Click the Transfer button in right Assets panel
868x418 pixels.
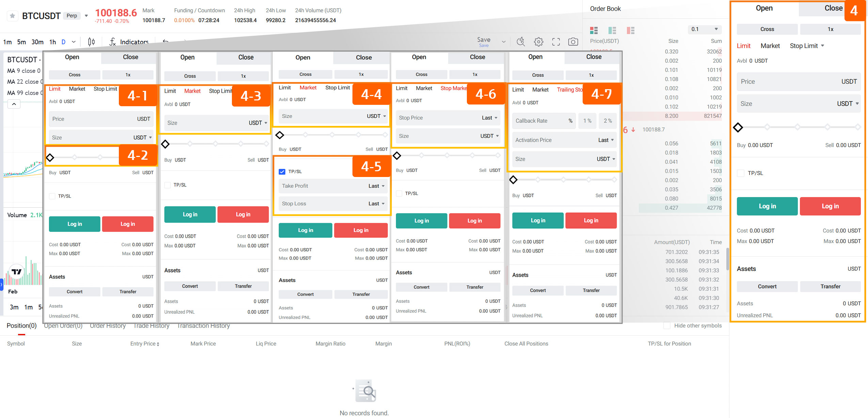[830, 286]
